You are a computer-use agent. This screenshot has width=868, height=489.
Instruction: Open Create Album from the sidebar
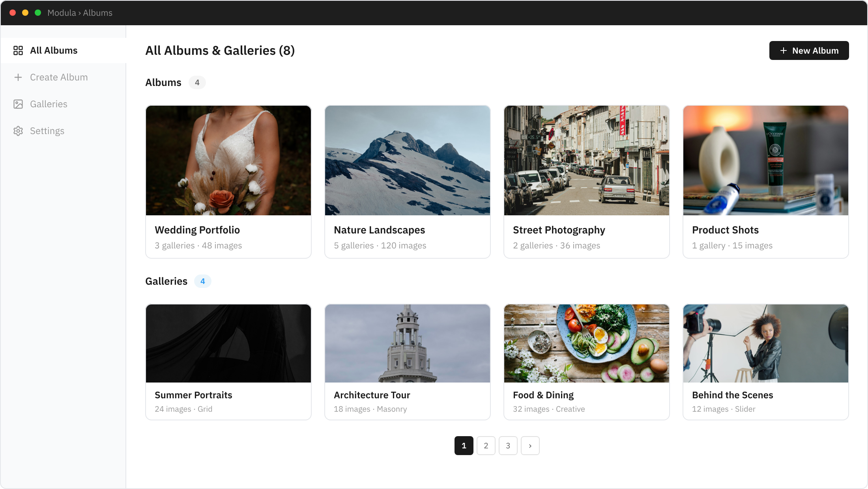59,77
